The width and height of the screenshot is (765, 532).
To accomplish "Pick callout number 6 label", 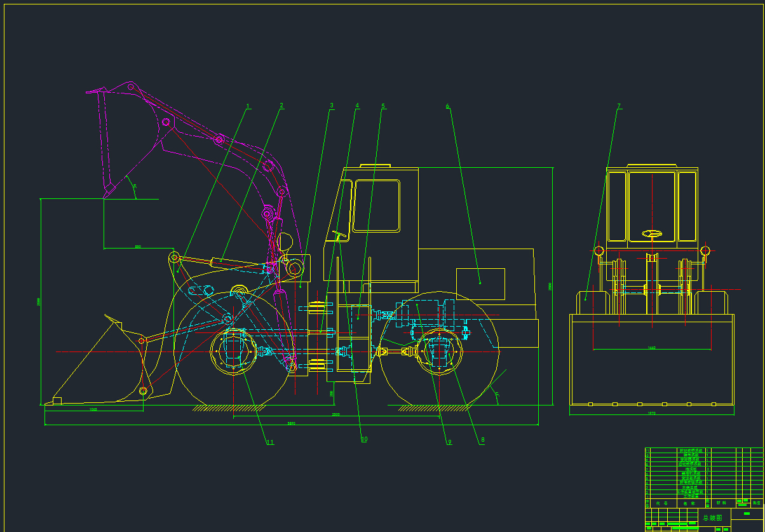I will (447, 106).
